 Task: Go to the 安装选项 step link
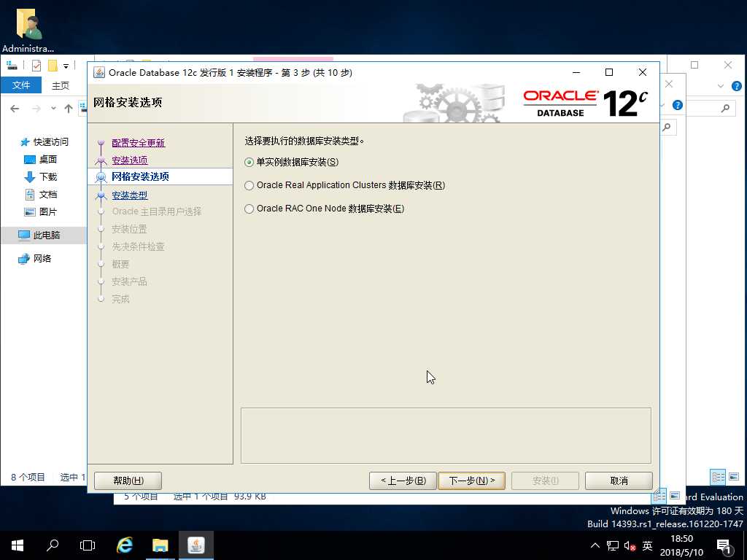130,160
